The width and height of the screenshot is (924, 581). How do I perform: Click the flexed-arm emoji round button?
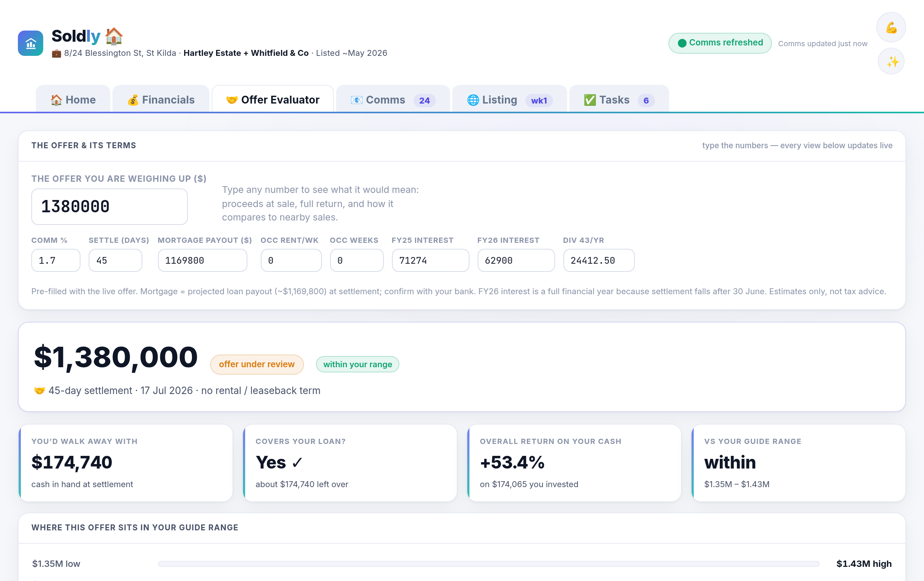click(891, 28)
